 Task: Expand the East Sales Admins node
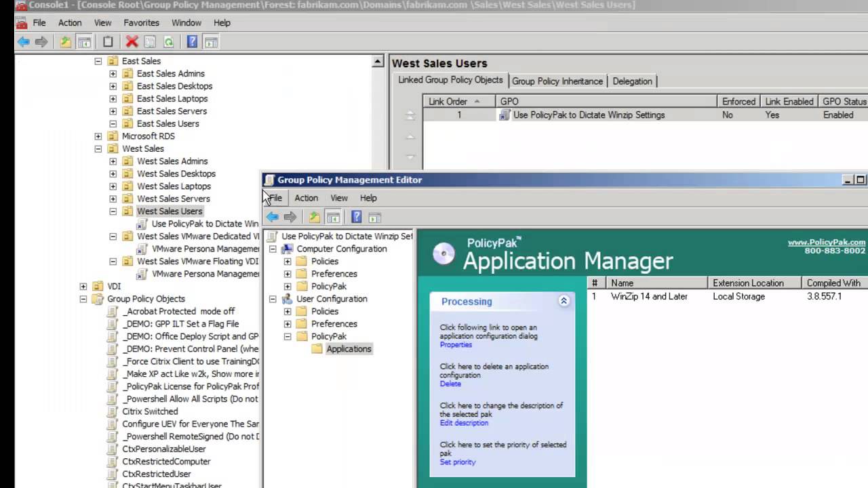tap(113, 74)
